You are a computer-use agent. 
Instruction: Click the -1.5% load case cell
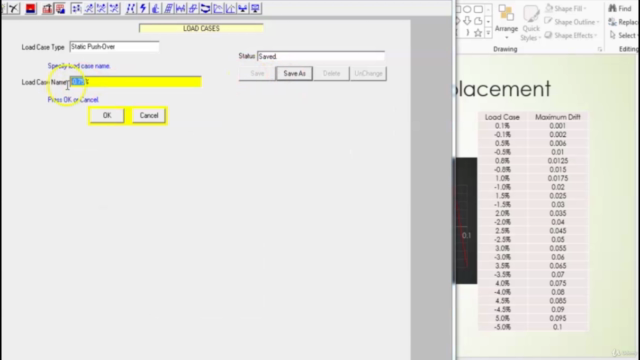click(502, 204)
